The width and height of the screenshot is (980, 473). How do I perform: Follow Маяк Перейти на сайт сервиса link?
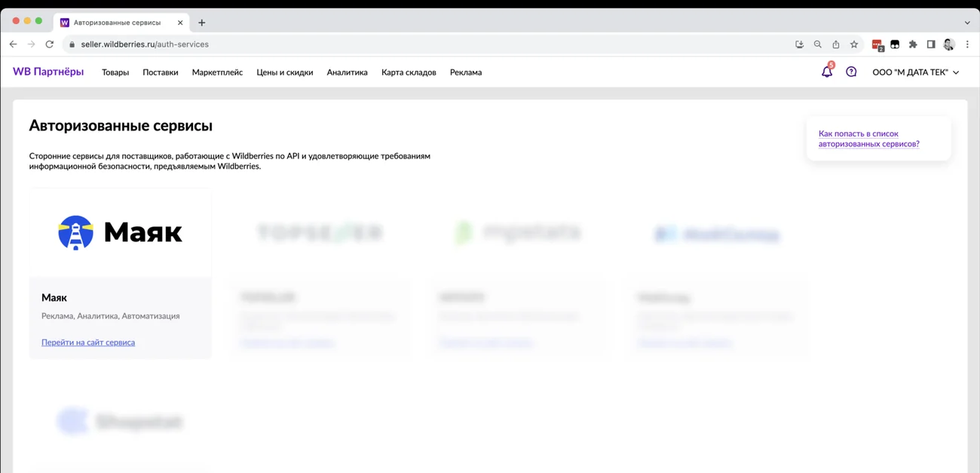tap(88, 342)
